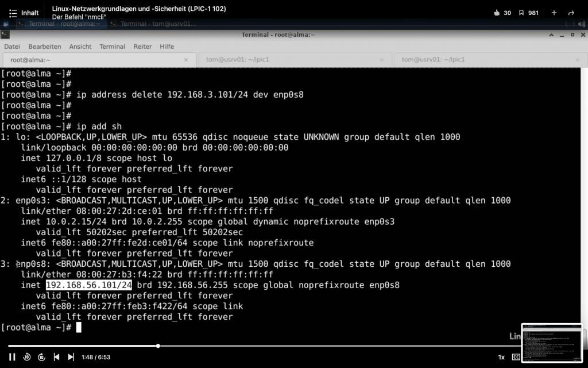Image resolution: width=588 pixels, height=368 pixels.
Task: Open the Bearbeiten menu
Action: coord(45,47)
